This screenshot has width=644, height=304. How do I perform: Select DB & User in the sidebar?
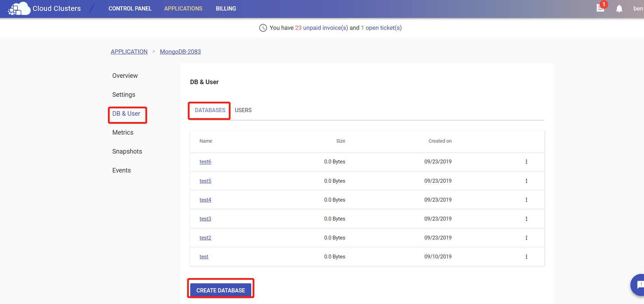tap(126, 114)
